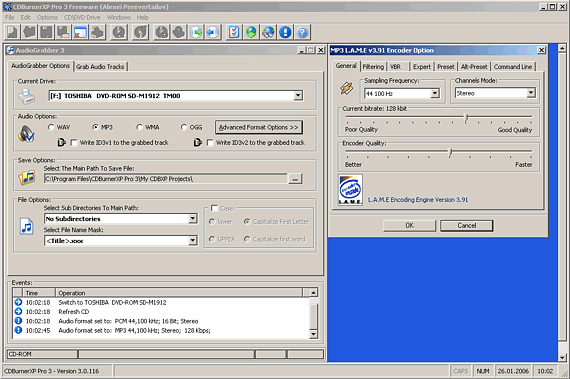Viewport: 570px width, 379px height.
Task: Click the green arrow disc toolbar icon
Action: [x=196, y=32]
